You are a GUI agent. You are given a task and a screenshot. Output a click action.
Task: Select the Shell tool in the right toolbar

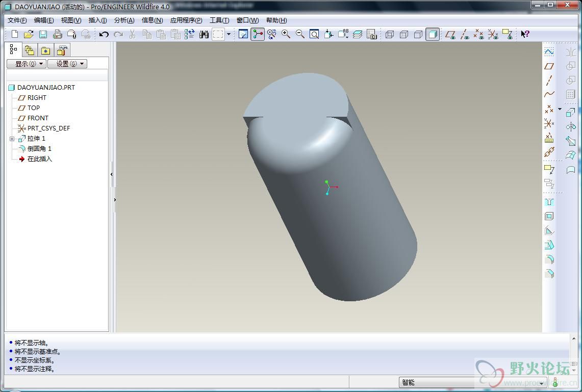click(x=549, y=216)
